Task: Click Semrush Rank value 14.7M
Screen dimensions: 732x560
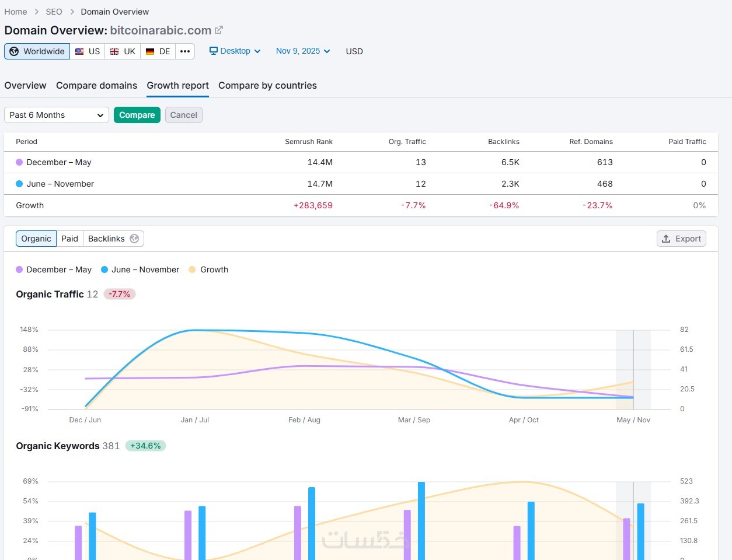Action: coord(320,184)
